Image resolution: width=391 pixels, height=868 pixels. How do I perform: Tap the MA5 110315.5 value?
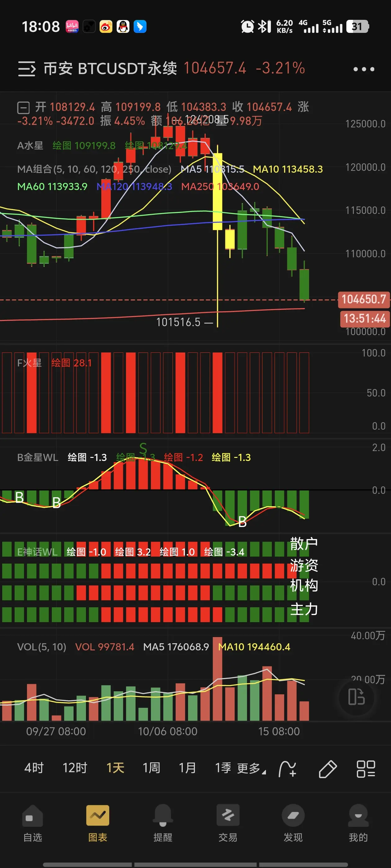tap(213, 169)
